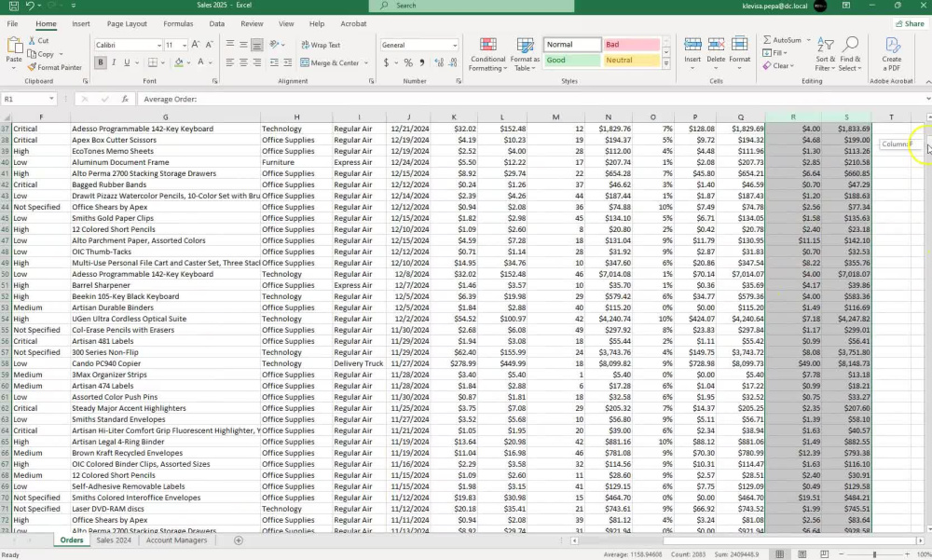
Task: Open the Formulas ribbon tab
Action: [x=178, y=24]
